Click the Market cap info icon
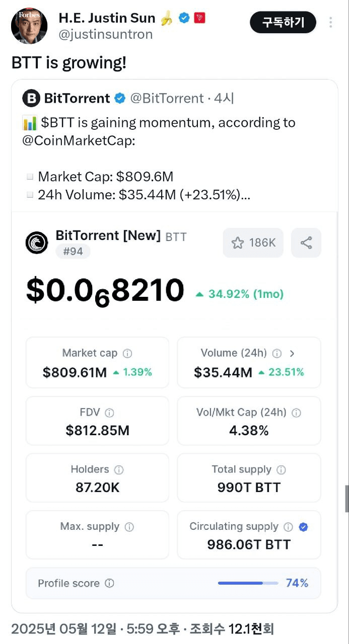Image resolution: width=349 pixels, height=644 pixels. (x=128, y=353)
